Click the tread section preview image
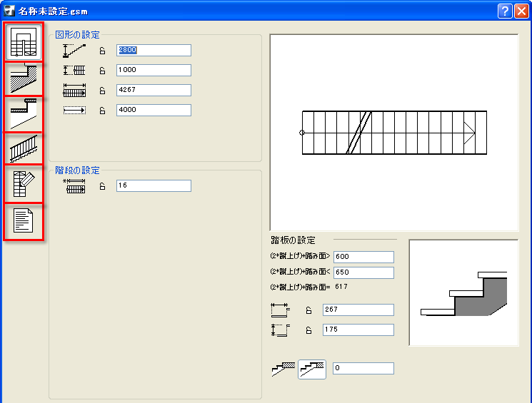The image size is (532, 403). [x=463, y=293]
